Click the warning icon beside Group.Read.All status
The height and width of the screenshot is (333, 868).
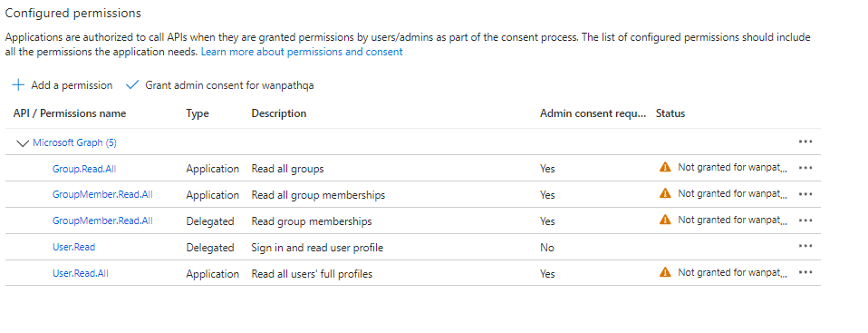pos(665,167)
